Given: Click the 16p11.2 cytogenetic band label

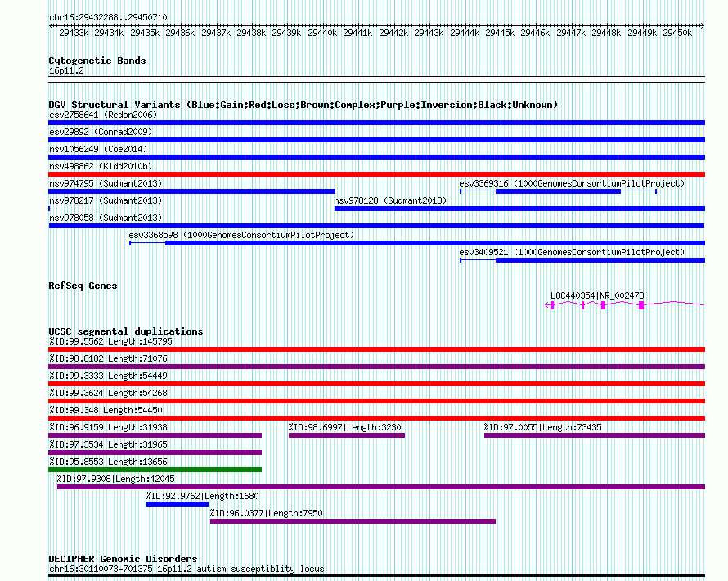Looking at the screenshot, I should pos(66,70).
